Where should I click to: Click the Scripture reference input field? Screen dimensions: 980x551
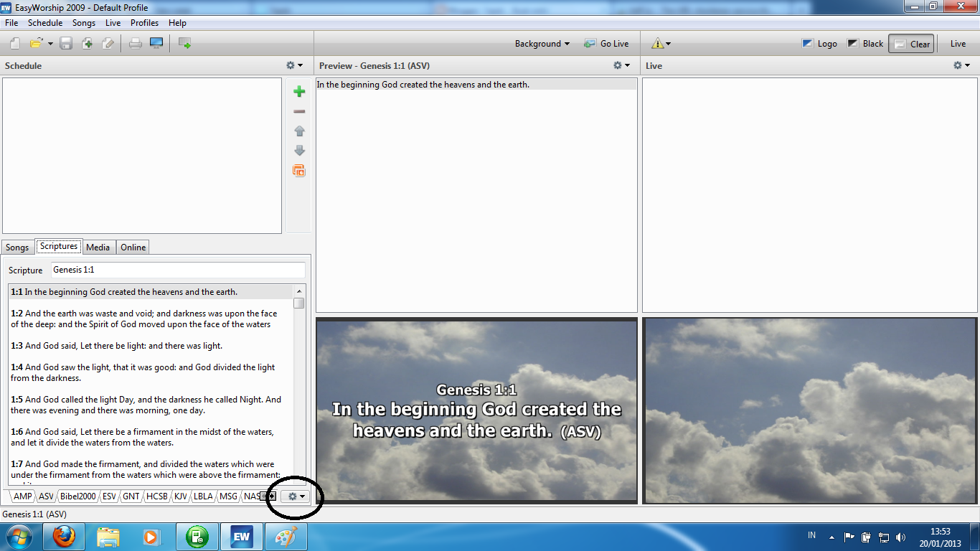(x=178, y=270)
